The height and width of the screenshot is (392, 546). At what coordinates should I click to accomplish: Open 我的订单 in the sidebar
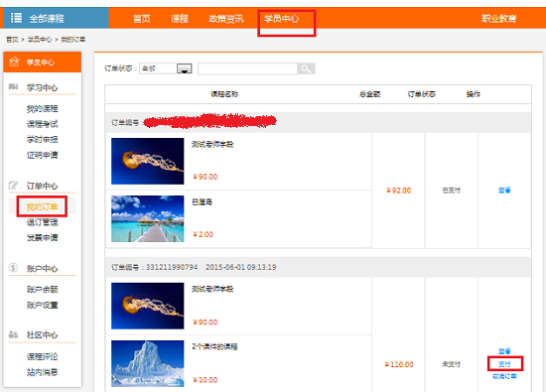click(42, 206)
